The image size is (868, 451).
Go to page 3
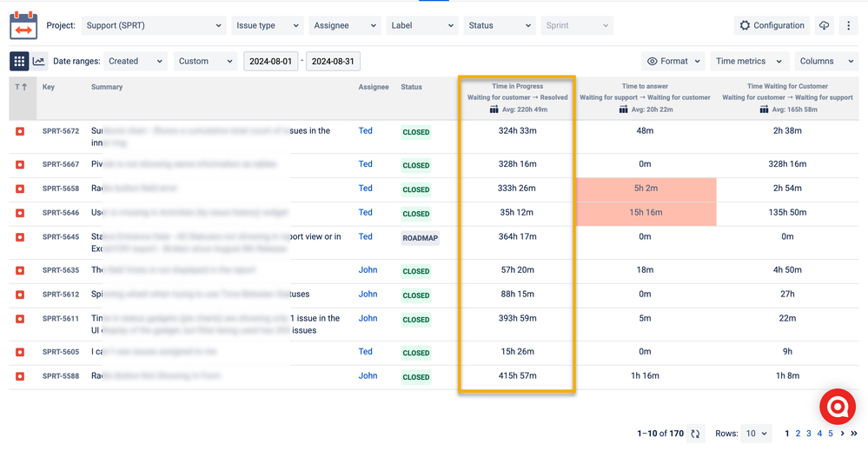(x=809, y=434)
